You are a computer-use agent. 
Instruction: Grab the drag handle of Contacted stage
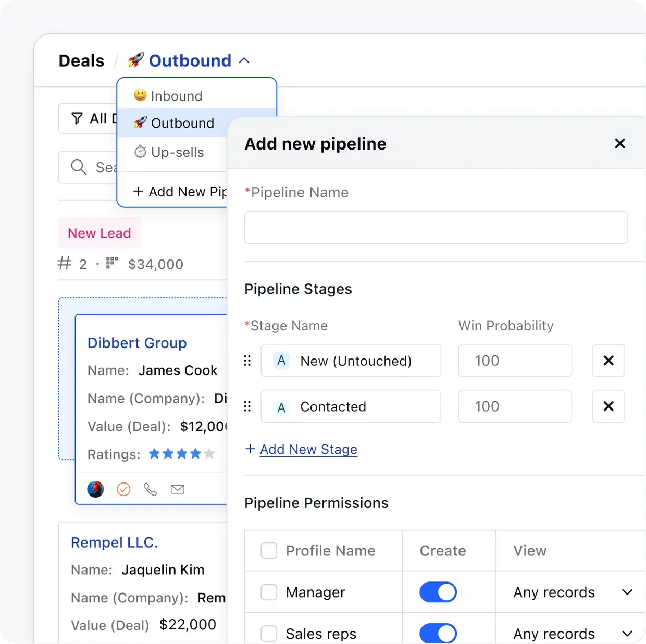click(x=247, y=406)
